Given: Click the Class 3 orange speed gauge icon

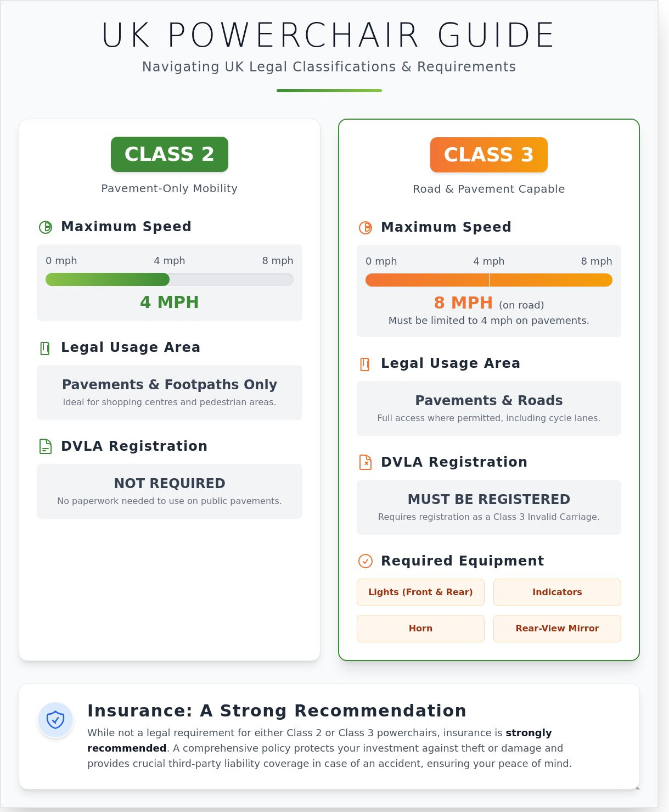Looking at the screenshot, I should point(366,227).
